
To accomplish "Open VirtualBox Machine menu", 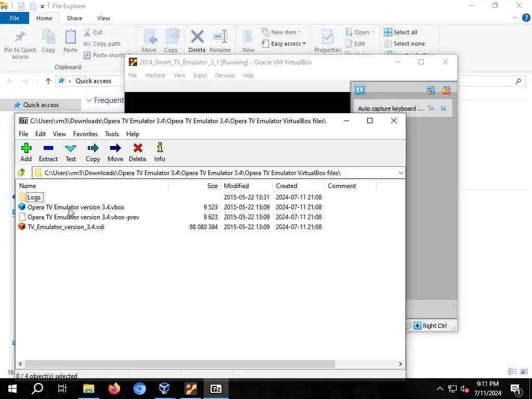I will [155, 75].
